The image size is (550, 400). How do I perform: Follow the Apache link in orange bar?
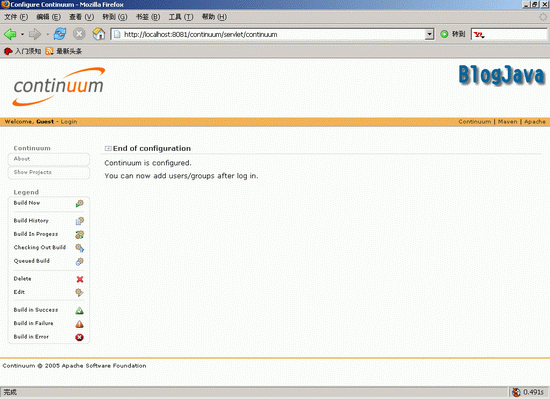(x=535, y=122)
